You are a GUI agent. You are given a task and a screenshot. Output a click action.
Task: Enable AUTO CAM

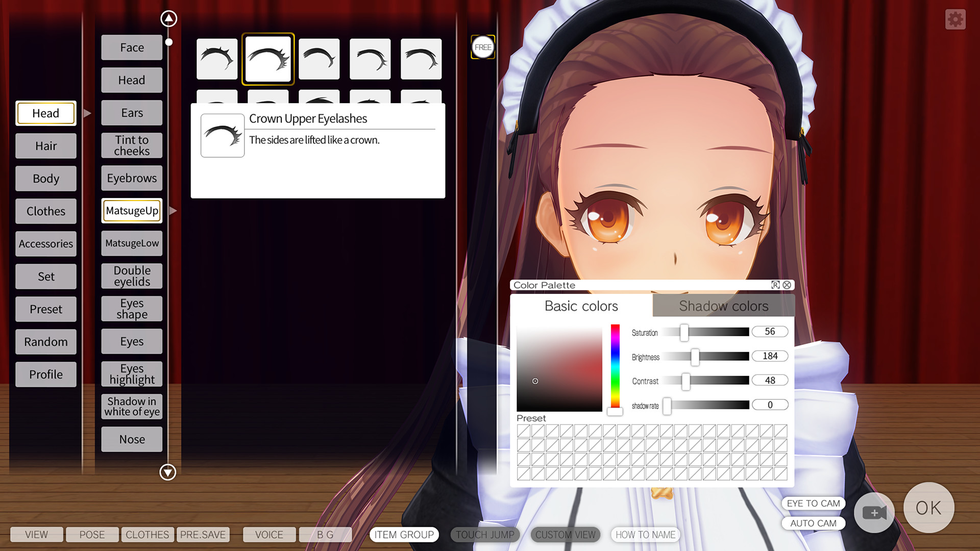pyautogui.click(x=813, y=523)
